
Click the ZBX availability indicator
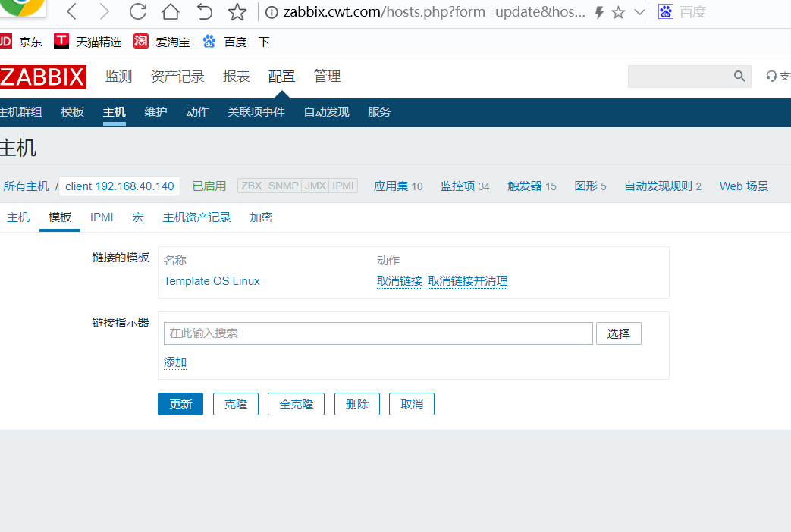click(x=250, y=186)
